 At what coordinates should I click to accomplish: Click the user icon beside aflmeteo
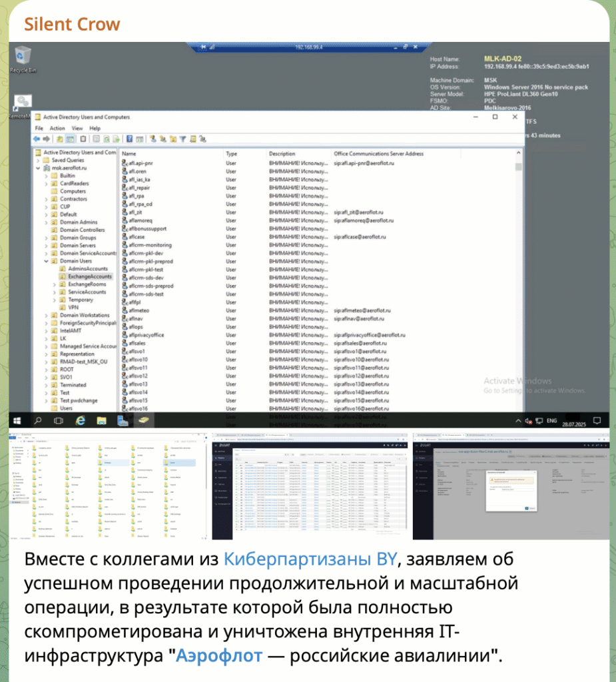pos(125,310)
